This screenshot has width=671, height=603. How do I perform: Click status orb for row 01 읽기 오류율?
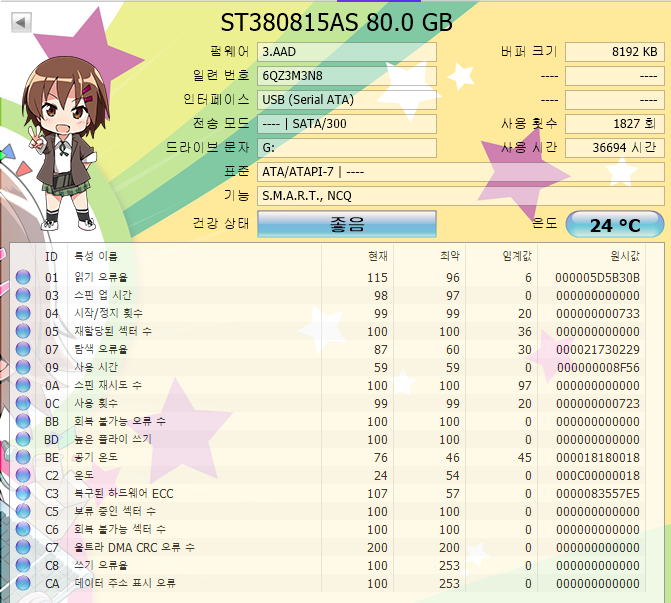pyautogui.click(x=23, y=277)
